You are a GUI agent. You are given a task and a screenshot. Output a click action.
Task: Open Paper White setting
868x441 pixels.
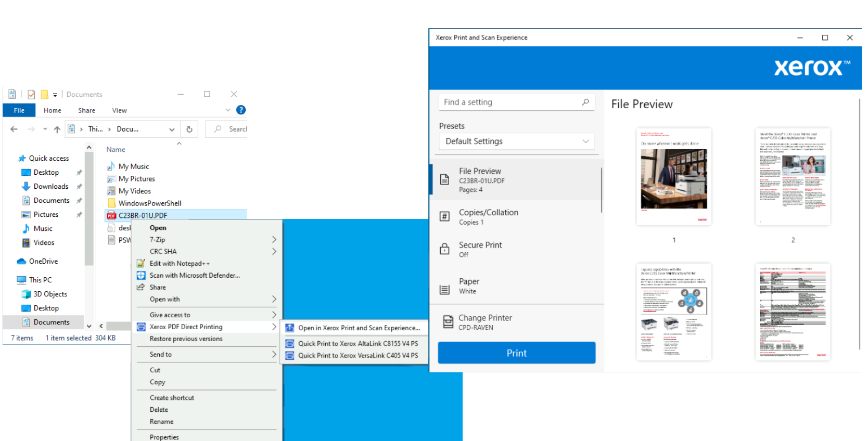pos(516,286)
